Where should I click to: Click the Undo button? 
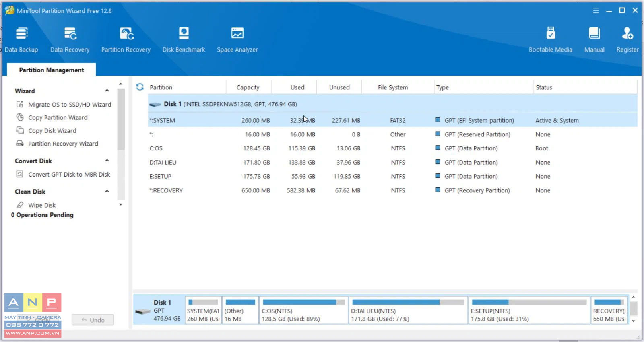[x=93, y=320]
